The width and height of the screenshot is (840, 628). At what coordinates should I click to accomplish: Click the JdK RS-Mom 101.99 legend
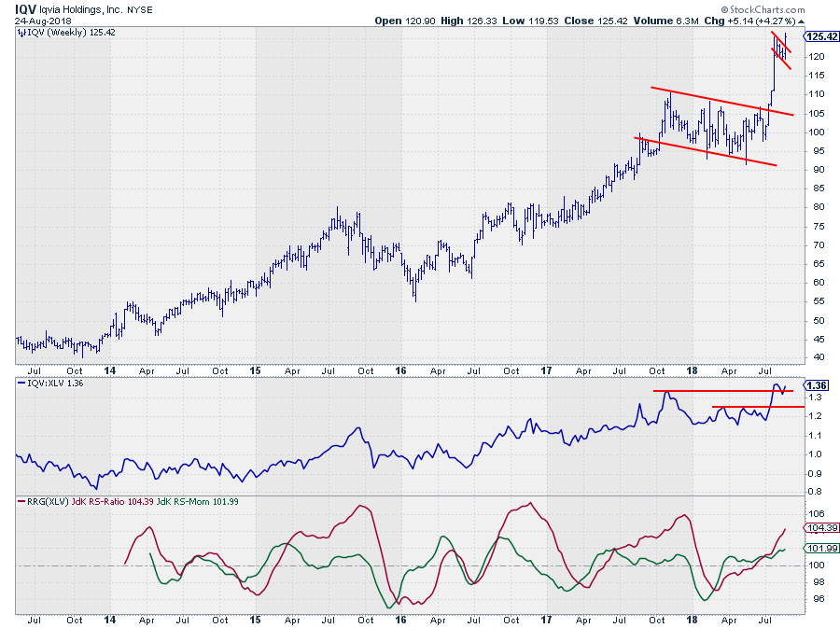coord(197,502)
